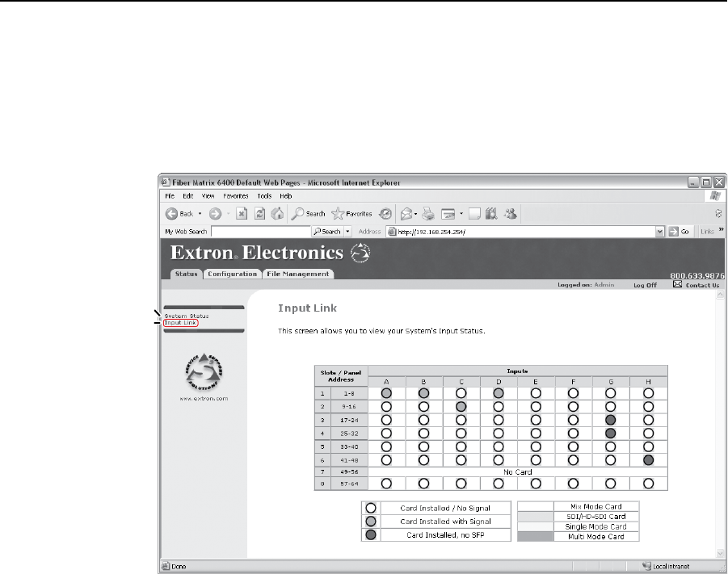Click the Mail envelope toolbar icon
The image size is (728, 574).
point(406,214)
